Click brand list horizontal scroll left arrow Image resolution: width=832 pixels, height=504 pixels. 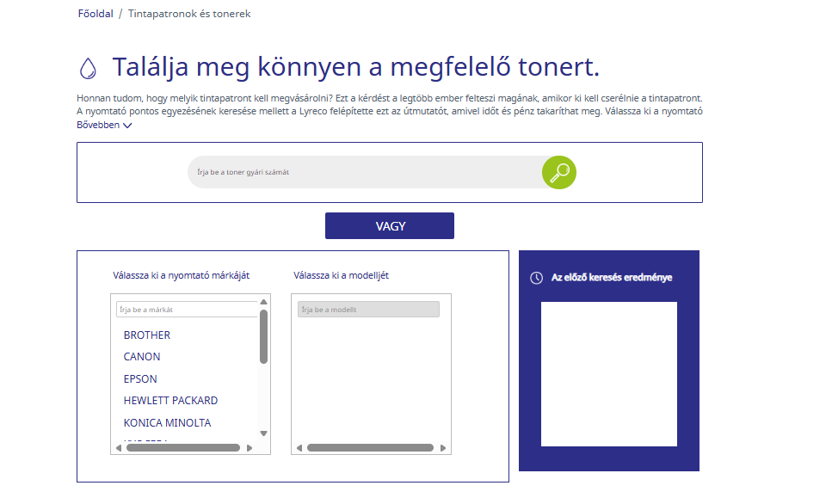coord(119,448)
